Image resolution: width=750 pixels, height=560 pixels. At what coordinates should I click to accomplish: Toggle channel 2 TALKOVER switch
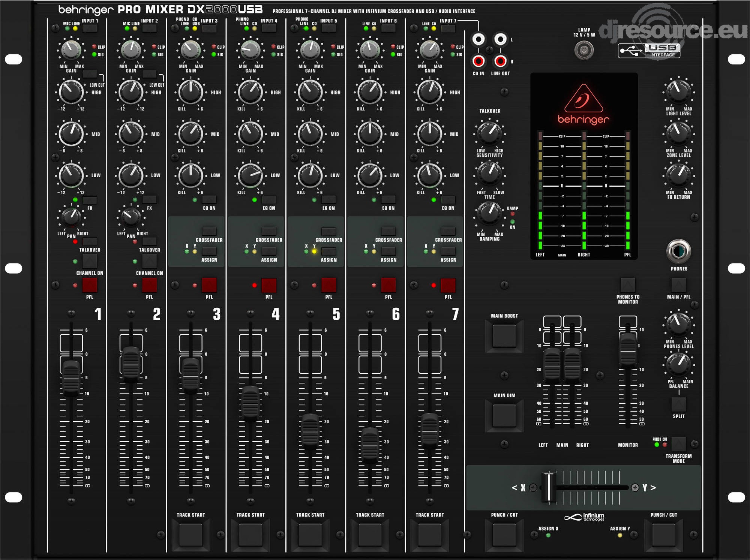coord(149,241)
